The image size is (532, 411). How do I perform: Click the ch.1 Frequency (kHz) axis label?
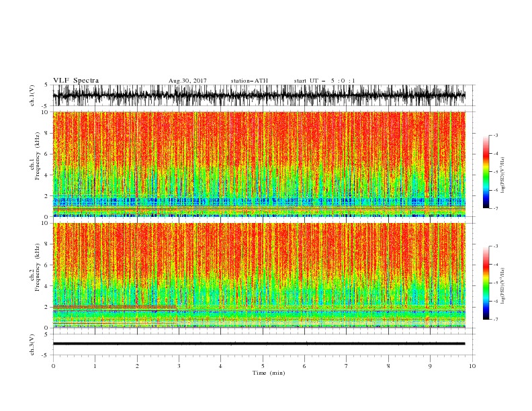click(x=34, y=156)
